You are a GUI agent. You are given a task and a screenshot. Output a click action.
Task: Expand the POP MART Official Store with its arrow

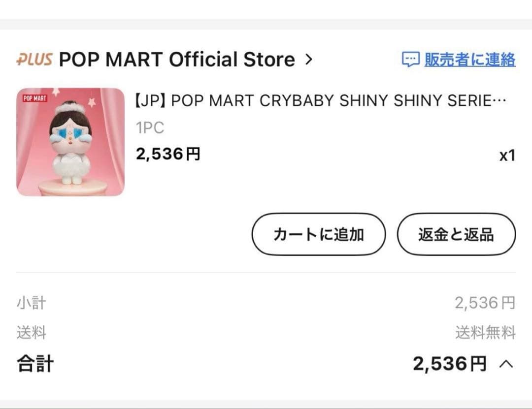point(310,59)
